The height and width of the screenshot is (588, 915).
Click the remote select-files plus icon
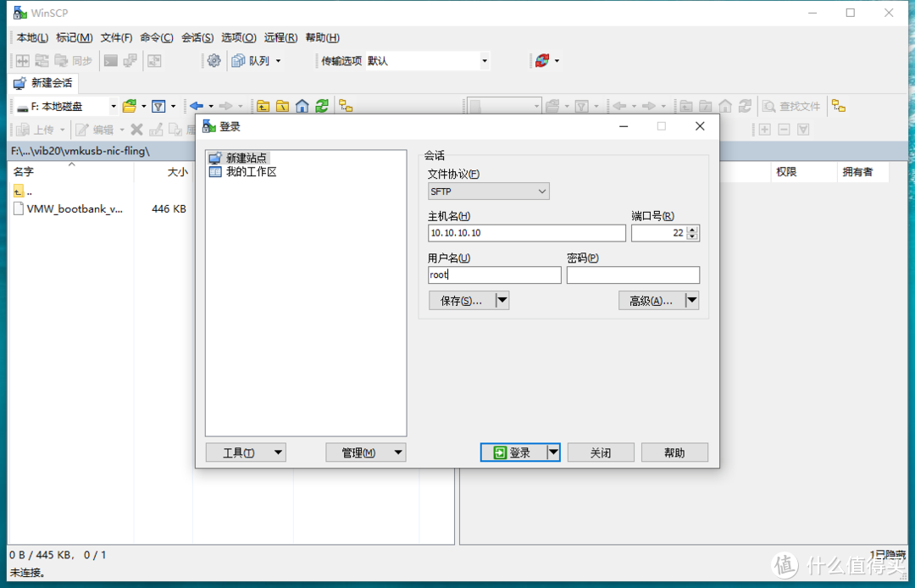(x=764, y=130)
